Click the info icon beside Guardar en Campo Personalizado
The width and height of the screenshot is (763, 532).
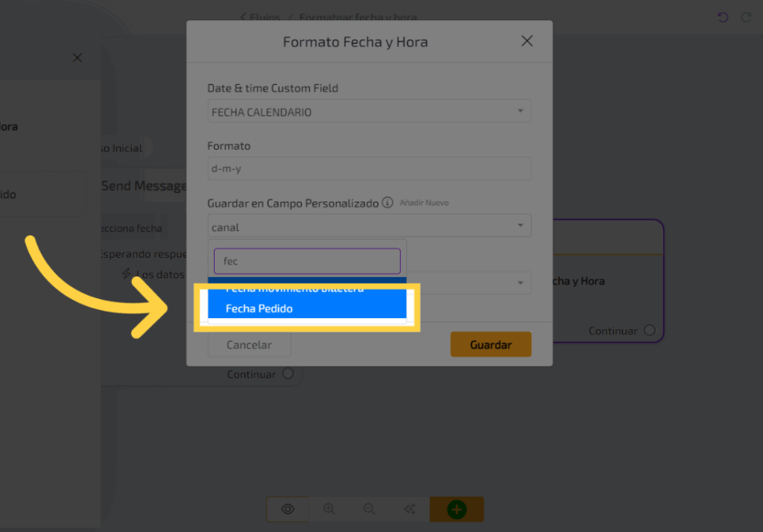387,203
